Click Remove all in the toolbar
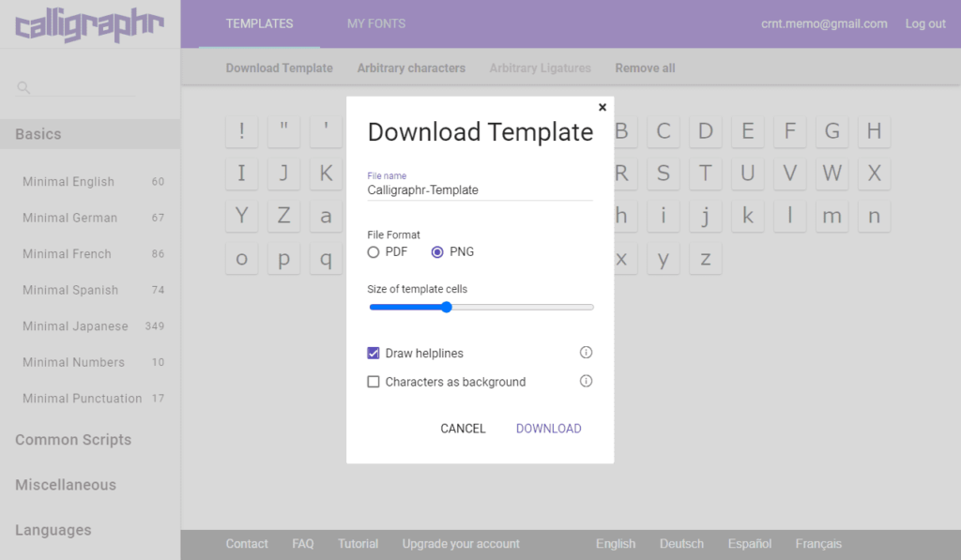961x560 pixels. pyautogui.click(x=646, y=68)
